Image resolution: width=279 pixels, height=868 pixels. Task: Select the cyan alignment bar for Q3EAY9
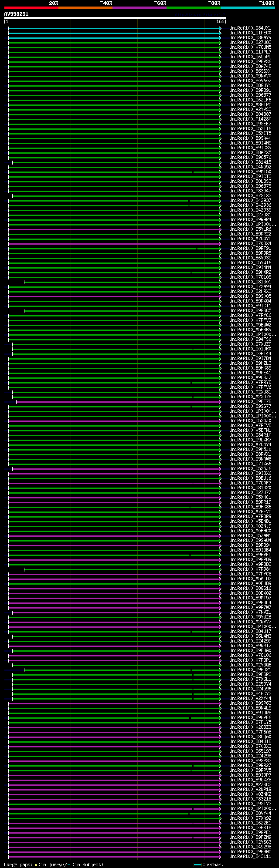114,38
